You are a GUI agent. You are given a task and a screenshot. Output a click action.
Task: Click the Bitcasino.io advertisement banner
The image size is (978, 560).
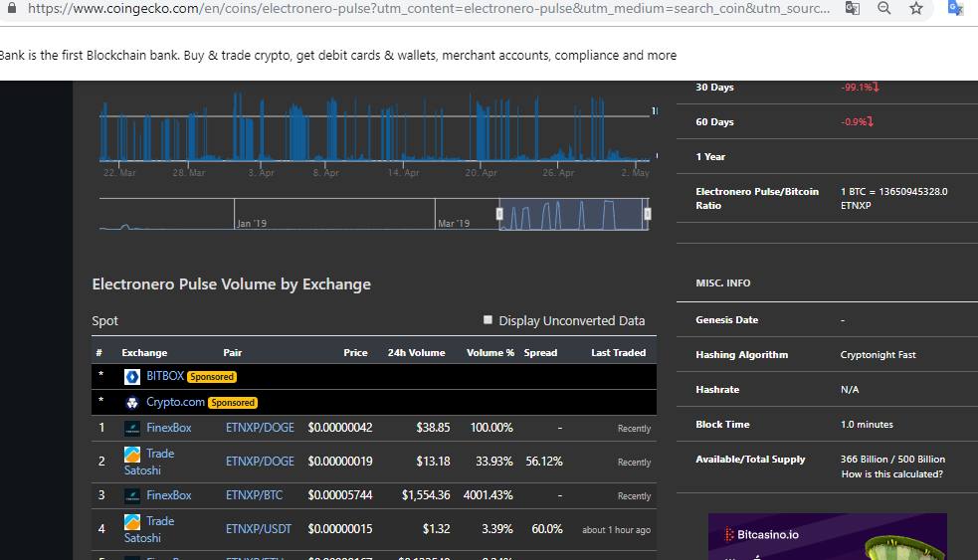click(827, 536)
